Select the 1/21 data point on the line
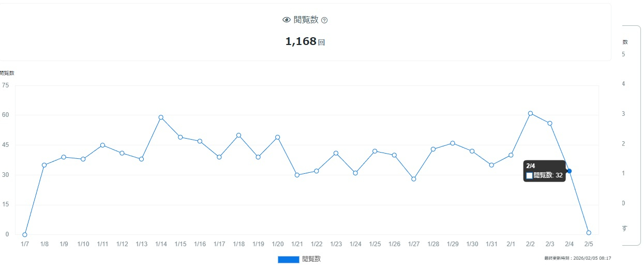 (297, 175)
